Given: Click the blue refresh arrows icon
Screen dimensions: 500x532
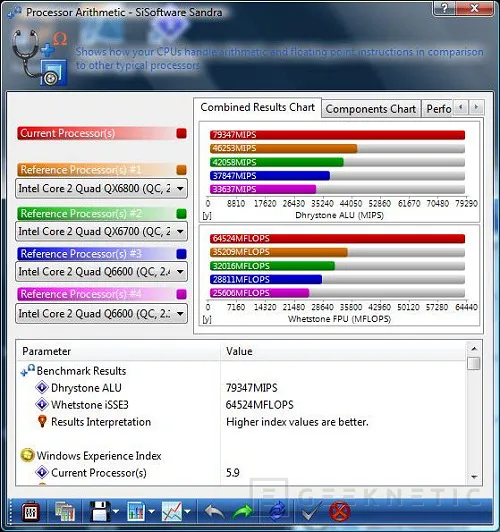Looking at the screenshot, I should pos(277,511).
